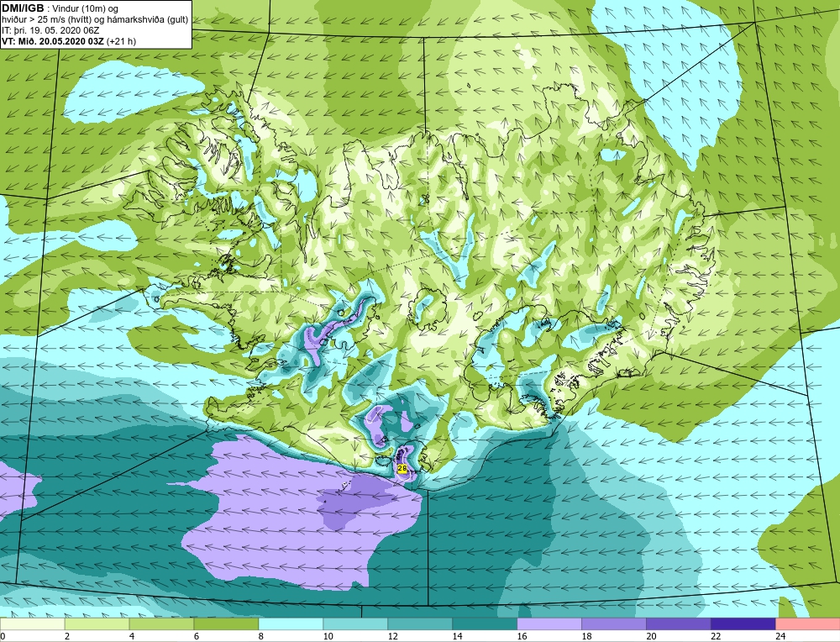The height and width of the screenshot is (642, 840).
Task: Click the 'DMI/IGB' title text
Action: click(24, 8)
